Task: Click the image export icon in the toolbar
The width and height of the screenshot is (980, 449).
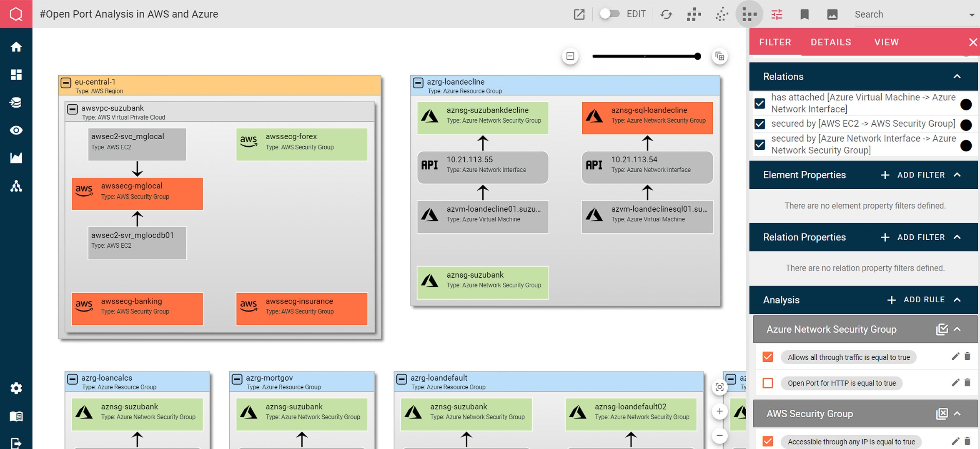Action: pos(832,15)
